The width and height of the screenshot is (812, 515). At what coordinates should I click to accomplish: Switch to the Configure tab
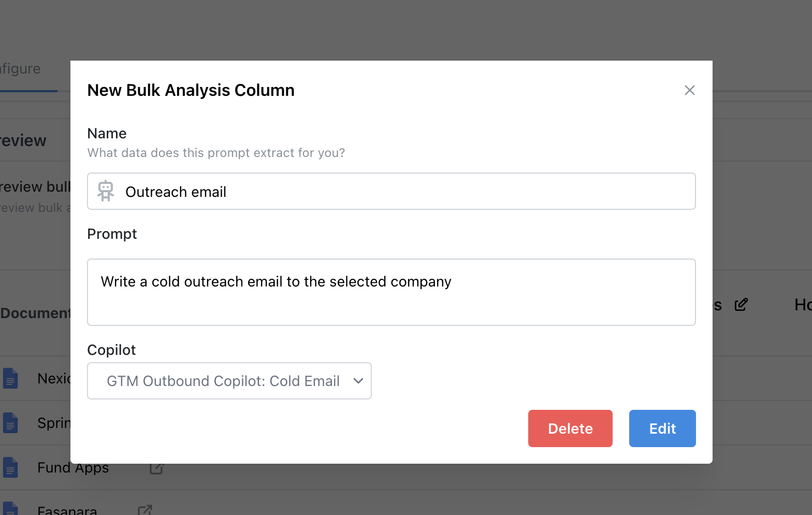pyautogui.click(x=21, y=69)
